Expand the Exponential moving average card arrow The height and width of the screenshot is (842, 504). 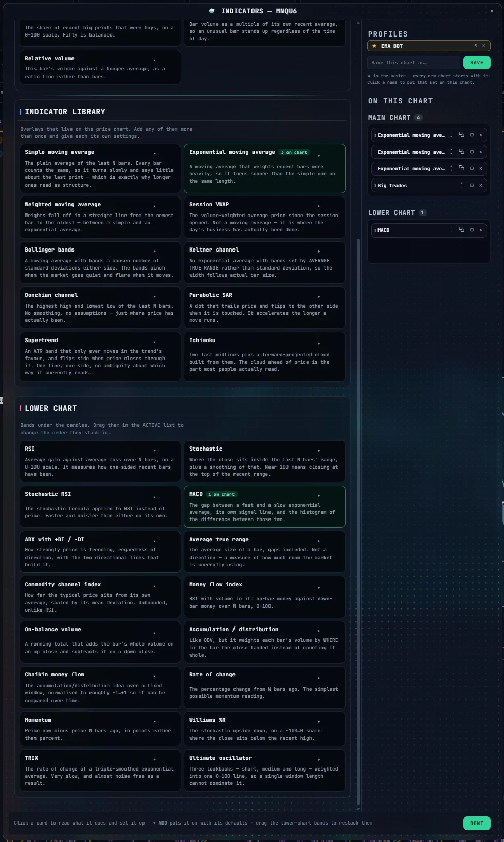[319, 155]
